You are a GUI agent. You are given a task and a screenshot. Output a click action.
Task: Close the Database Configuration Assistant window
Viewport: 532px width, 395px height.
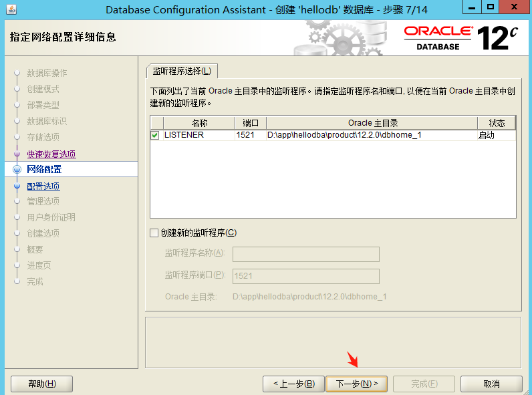(x=514, y=7)
